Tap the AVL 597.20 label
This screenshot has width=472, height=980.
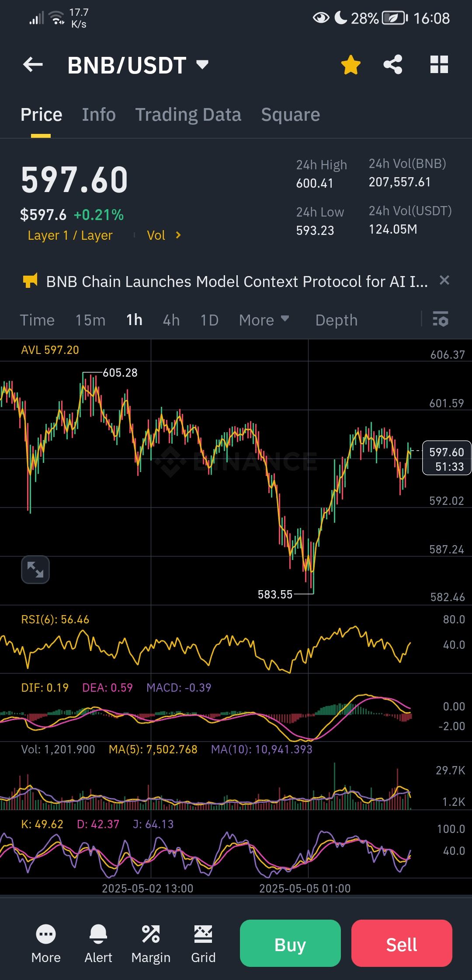point(50,350)
